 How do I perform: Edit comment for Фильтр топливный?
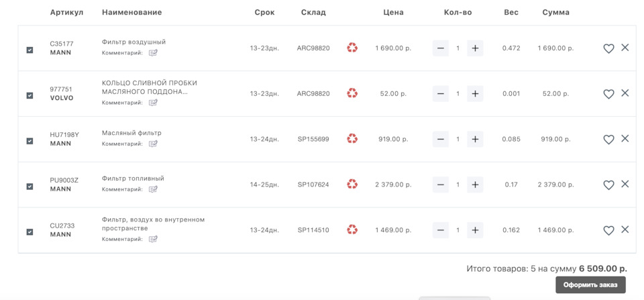point(153,189)
